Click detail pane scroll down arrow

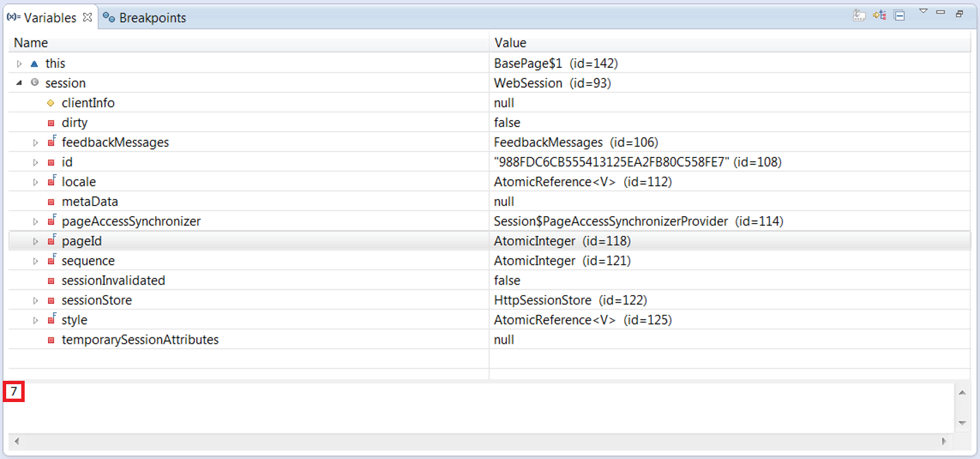[x=962, y=423]
